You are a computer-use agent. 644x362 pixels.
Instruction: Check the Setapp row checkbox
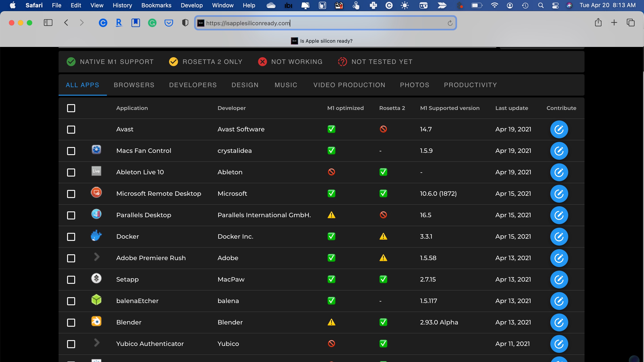pos(71,280)
